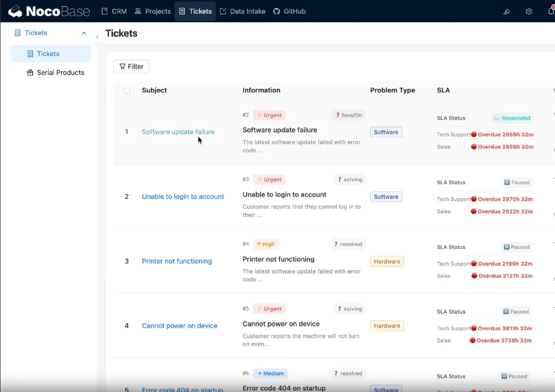Click the Responded SLA status badge
This screenshot has width=555, height=392.
pos(512,118)
